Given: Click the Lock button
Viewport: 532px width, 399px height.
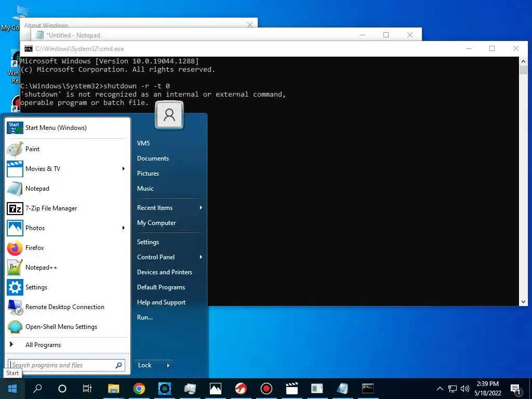Looking at the screenshot, I should click(x=148, y=365).
